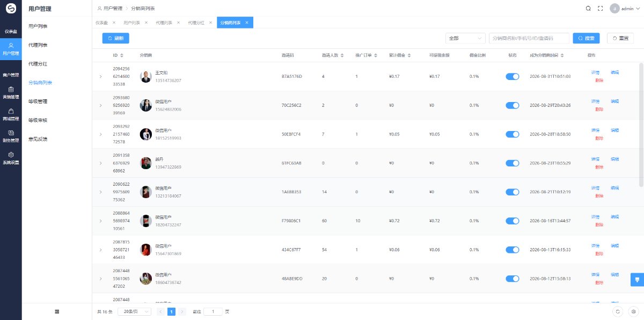This screenshot has height=320, width=644.
Task: Toggle fullscreen mode icon in header
Action: [x=601, y=9]
